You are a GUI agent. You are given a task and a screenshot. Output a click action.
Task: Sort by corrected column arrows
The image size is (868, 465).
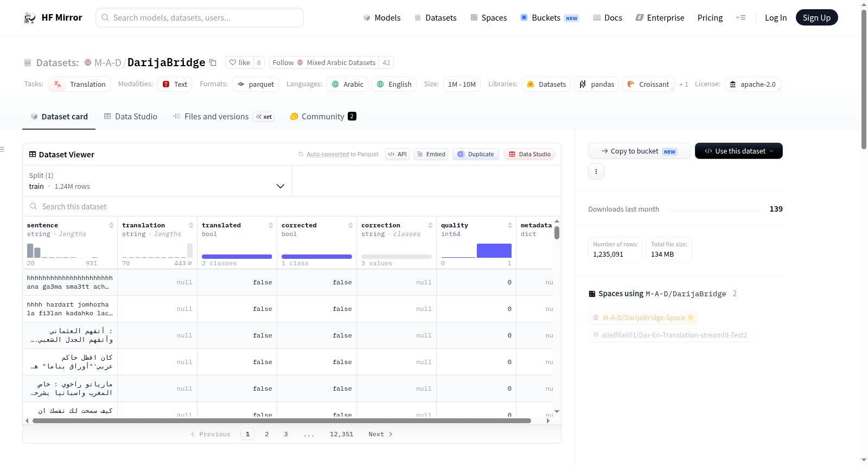click(350, 225)
